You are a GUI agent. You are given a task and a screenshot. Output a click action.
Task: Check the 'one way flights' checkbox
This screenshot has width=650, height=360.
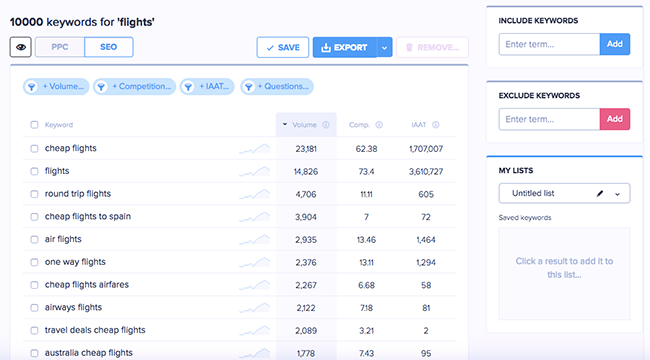click(x=34, y=263)
